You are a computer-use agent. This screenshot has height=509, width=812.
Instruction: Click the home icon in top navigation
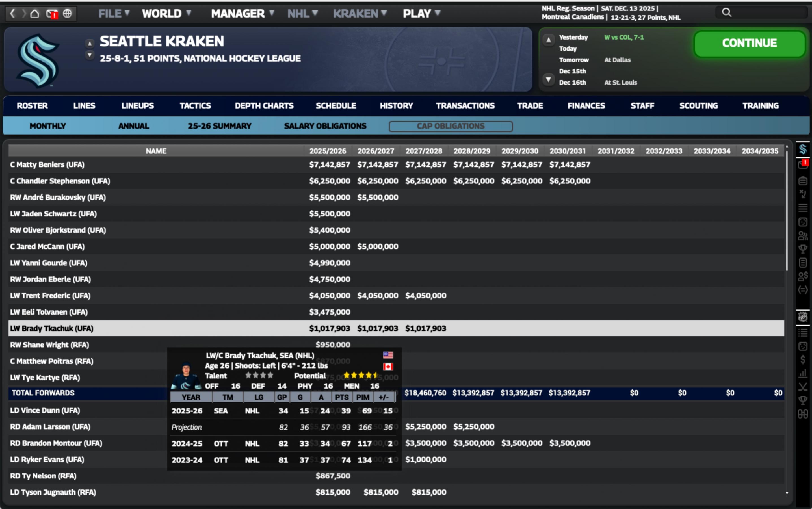click(x=35, y=14)
